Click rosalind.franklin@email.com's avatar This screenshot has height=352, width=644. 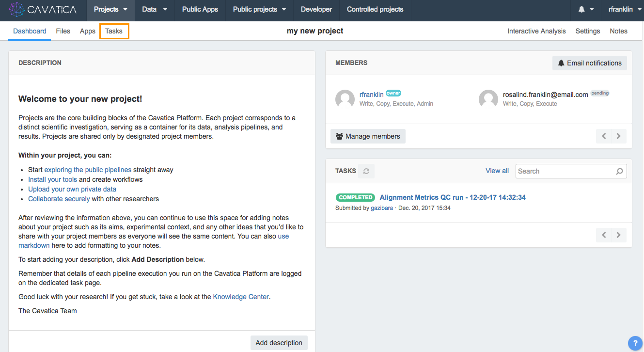point(488,99)
